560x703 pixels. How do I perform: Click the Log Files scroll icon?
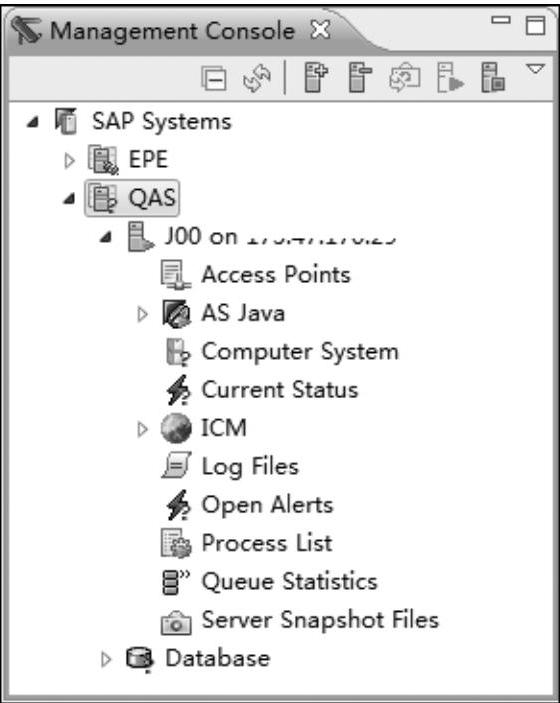coord(176,465)
